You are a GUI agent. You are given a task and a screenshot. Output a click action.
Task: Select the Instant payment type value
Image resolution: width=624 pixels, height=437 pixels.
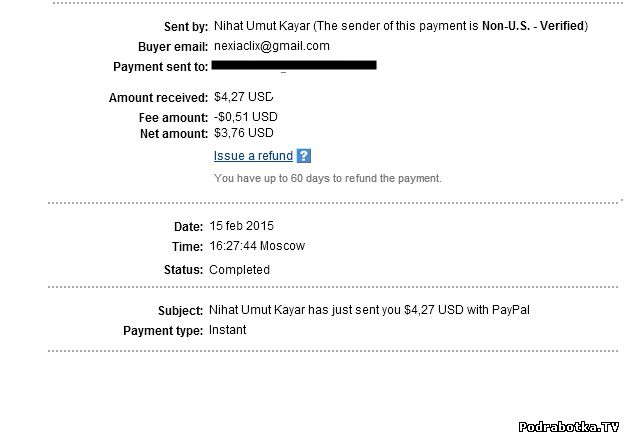pos(227,330)
